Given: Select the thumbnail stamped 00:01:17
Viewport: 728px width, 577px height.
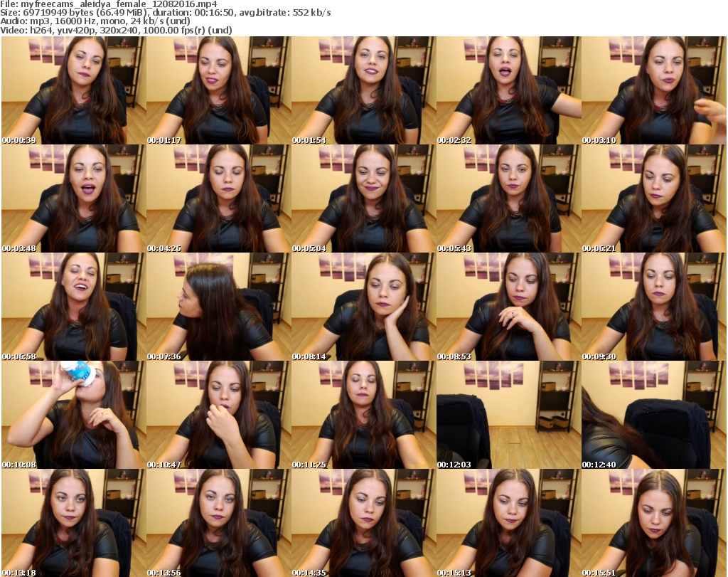Looking at the screenshot, I should (219, 90).
